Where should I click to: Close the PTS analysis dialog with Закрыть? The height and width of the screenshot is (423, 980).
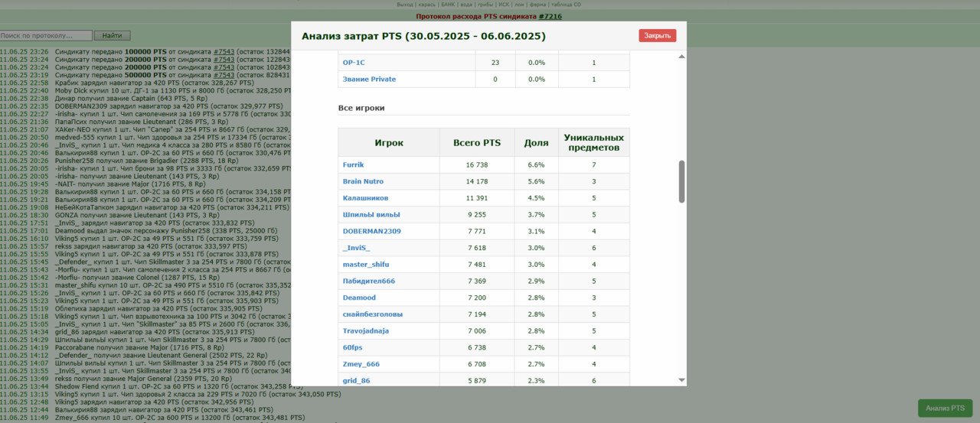(x=658, y=35)
